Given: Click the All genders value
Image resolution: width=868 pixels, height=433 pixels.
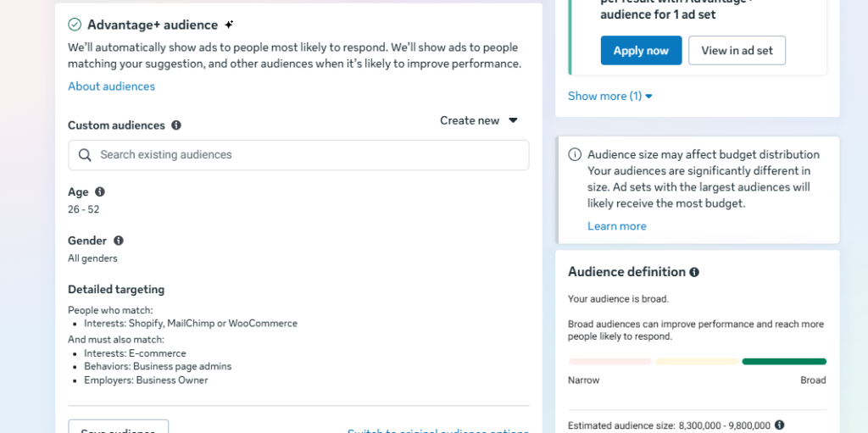Looking at the screenshot, I should pyautogui.click(x=92, y=258).
